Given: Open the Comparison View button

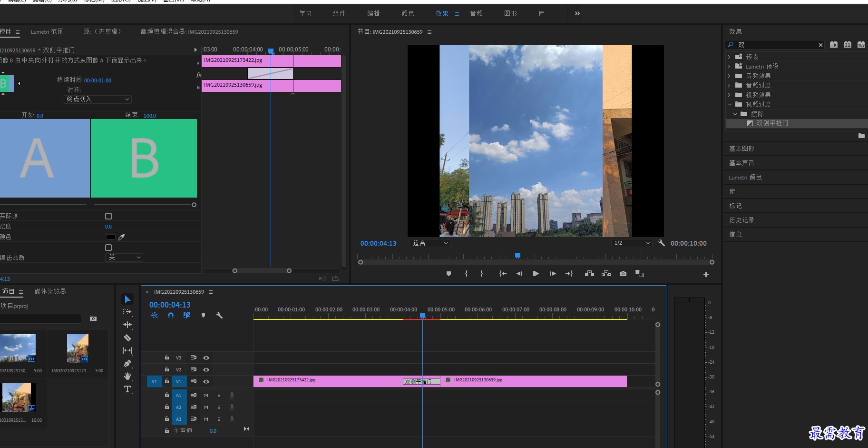Looking at the screenshot, I should click(639, 274).
